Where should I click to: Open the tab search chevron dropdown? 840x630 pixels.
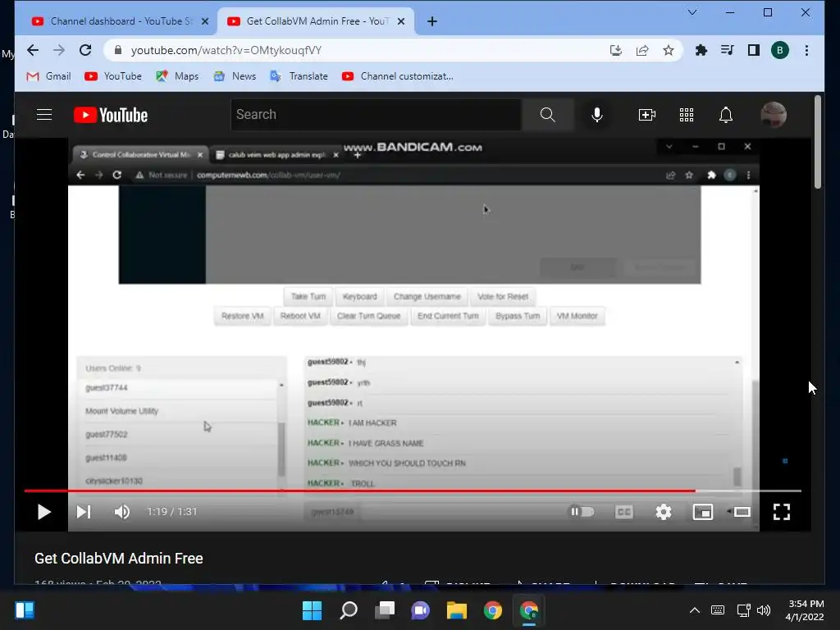tap(692, 12)
